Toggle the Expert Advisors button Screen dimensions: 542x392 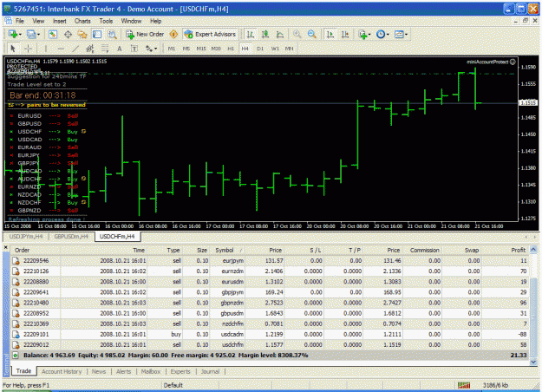pos(210,34)
